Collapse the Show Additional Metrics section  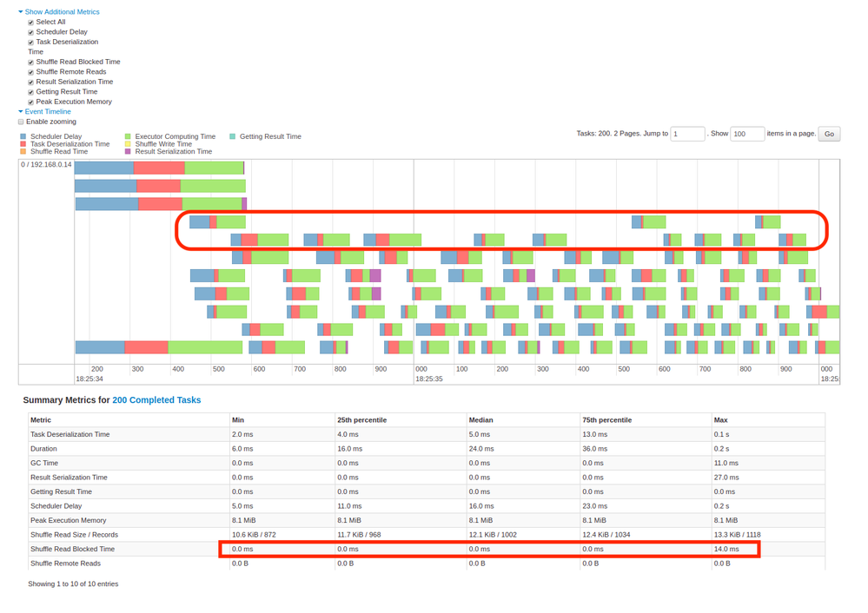coord(62,12)
